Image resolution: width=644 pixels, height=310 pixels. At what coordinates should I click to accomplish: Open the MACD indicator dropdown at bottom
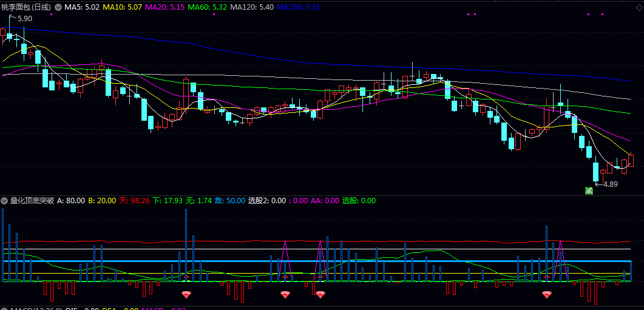coord(4,309)
